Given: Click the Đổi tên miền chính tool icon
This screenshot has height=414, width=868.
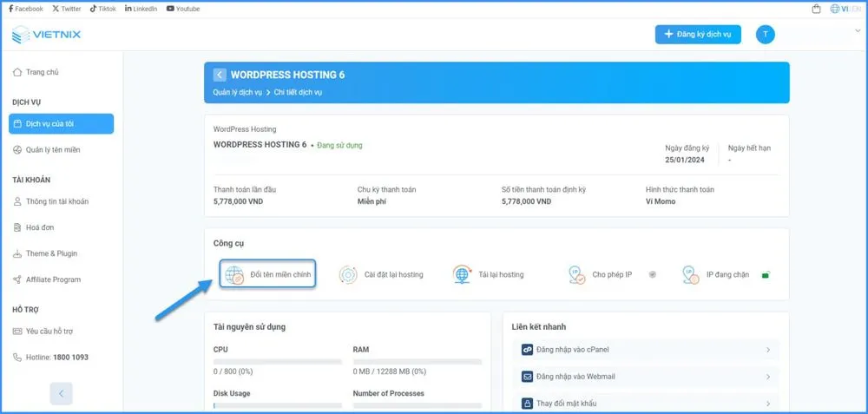Looking at the screenshot, I should pos(233,275).
